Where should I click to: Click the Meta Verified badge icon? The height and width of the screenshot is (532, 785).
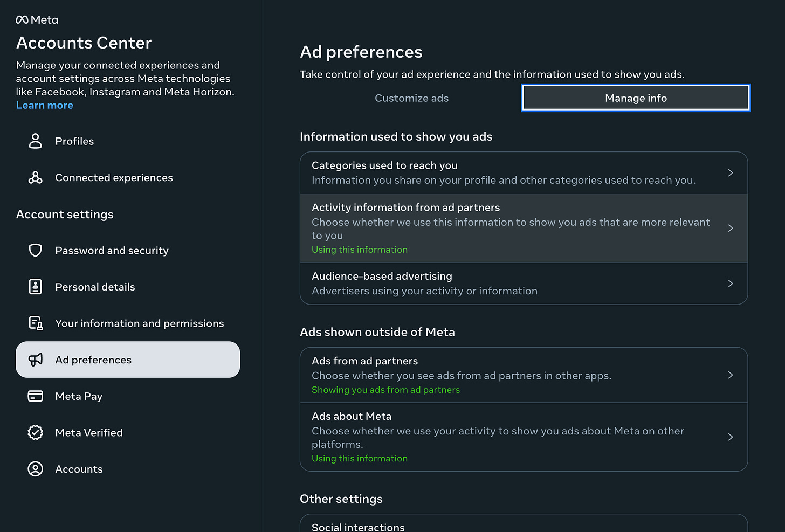point(36,432)
